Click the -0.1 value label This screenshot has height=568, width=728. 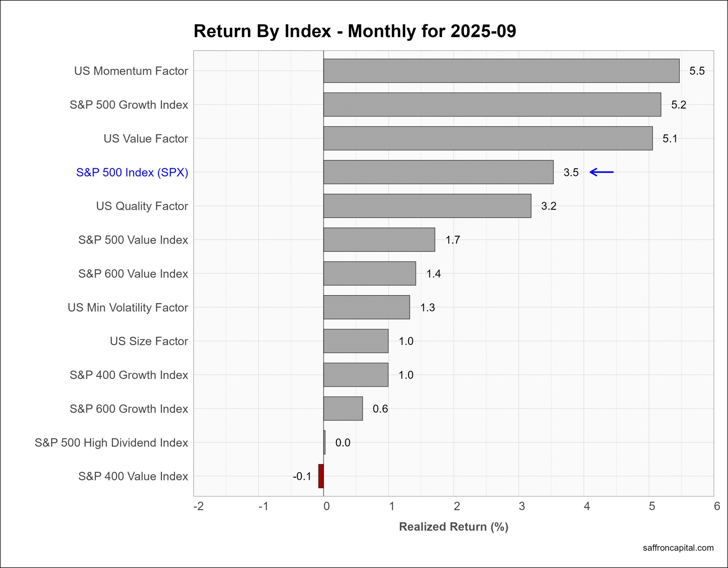click(x=302, y=477)
